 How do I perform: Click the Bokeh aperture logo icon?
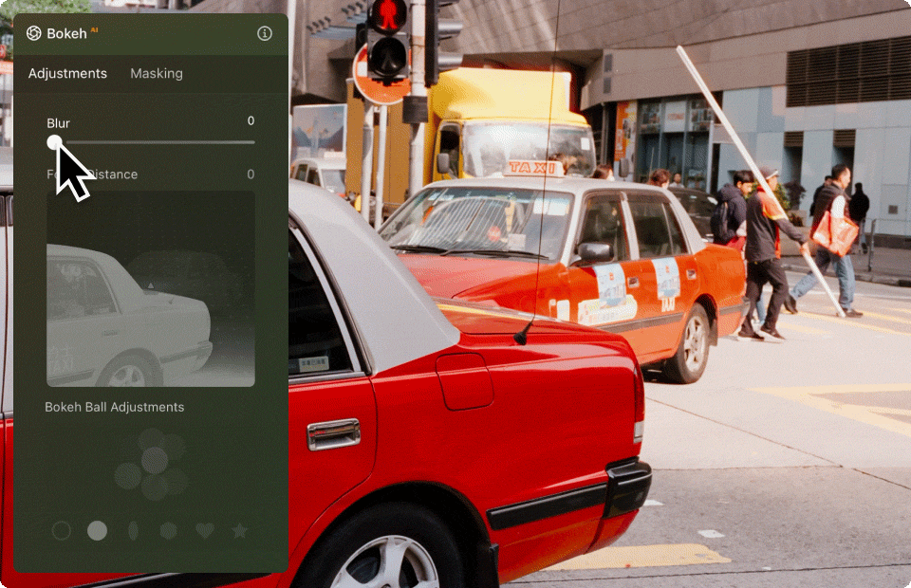pyautogui.click(x=34, y=33)
